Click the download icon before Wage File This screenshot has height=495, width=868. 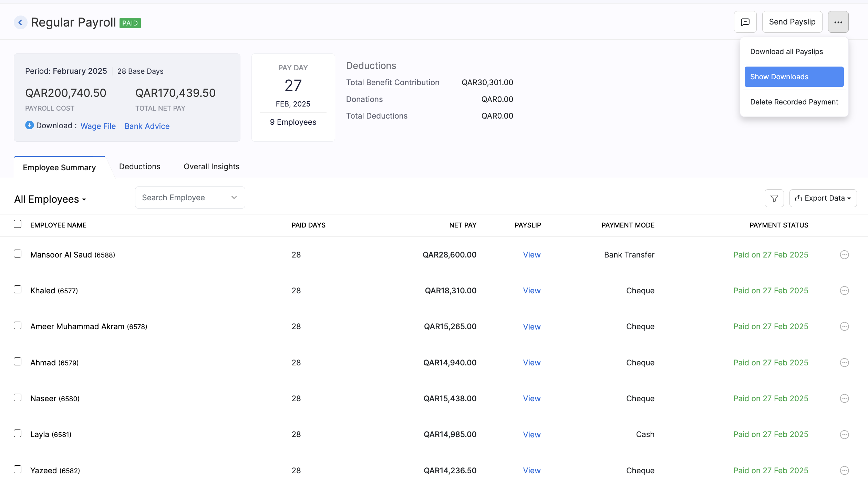click(30, 125)
